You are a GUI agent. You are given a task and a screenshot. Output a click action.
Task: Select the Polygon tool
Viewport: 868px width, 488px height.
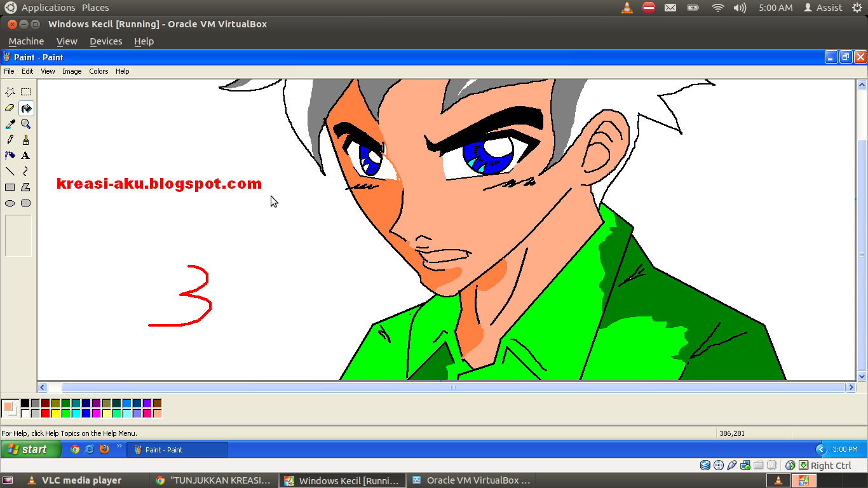point(26,187)
